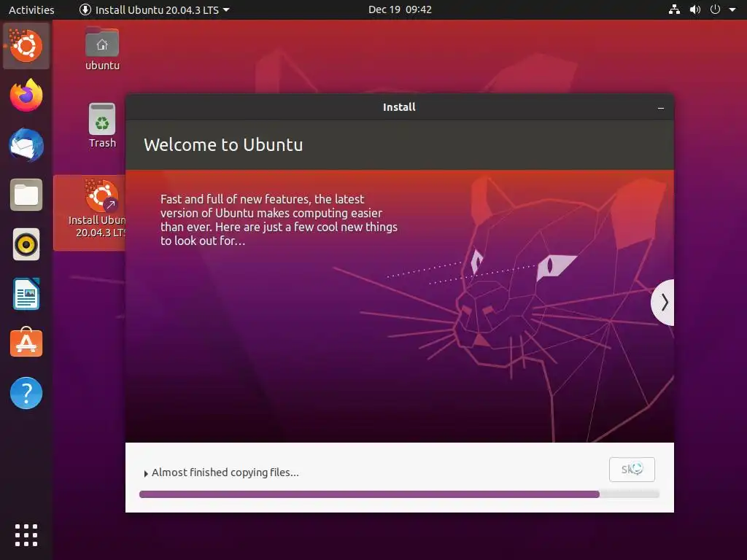Viewport: 747px width, 560px height.
Task: Launch Rhythmbox music player from the dock
Action: point(26,245)
